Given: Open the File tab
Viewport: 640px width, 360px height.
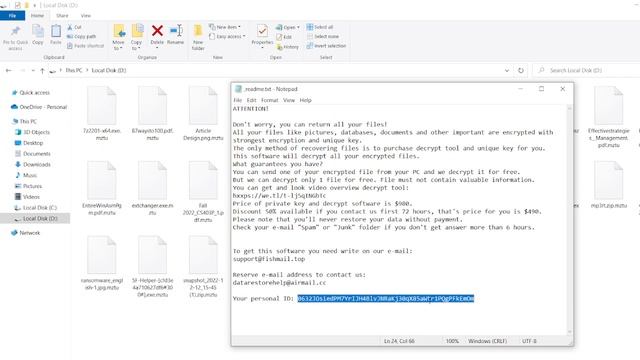Looking at the screenshot, I should tap(12, 16).
